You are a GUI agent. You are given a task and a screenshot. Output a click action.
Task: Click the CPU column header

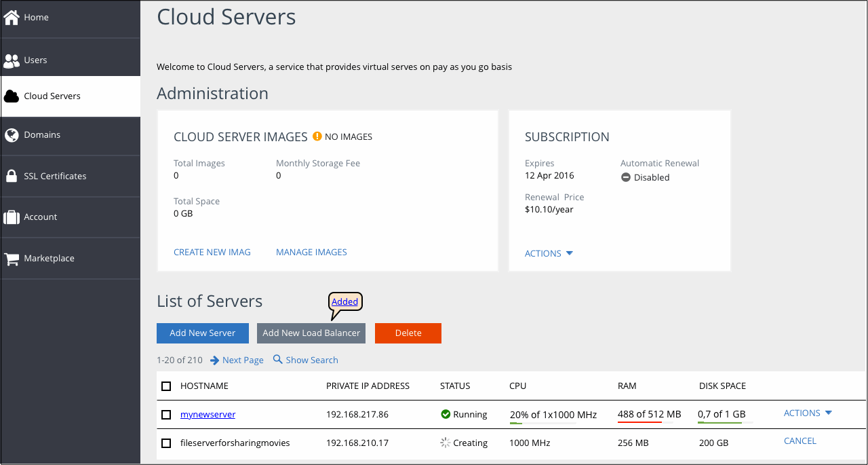[517, 386]
